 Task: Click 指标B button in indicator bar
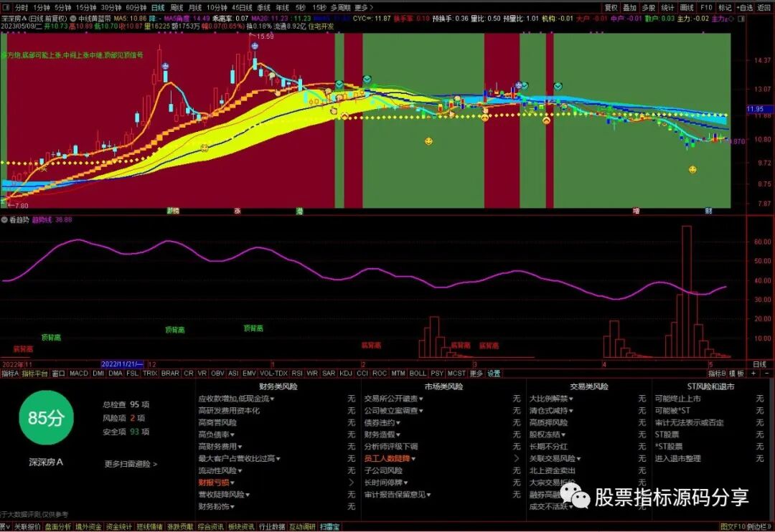click(717, 374)
